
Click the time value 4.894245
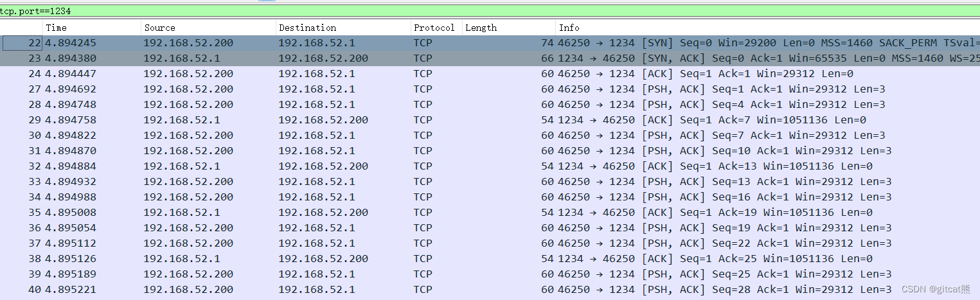coord(71,43)
